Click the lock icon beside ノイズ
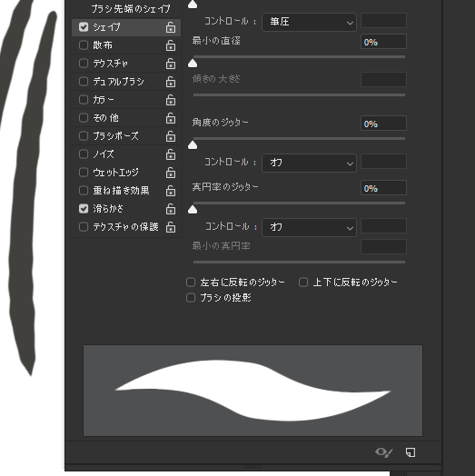 click(171, 154)
